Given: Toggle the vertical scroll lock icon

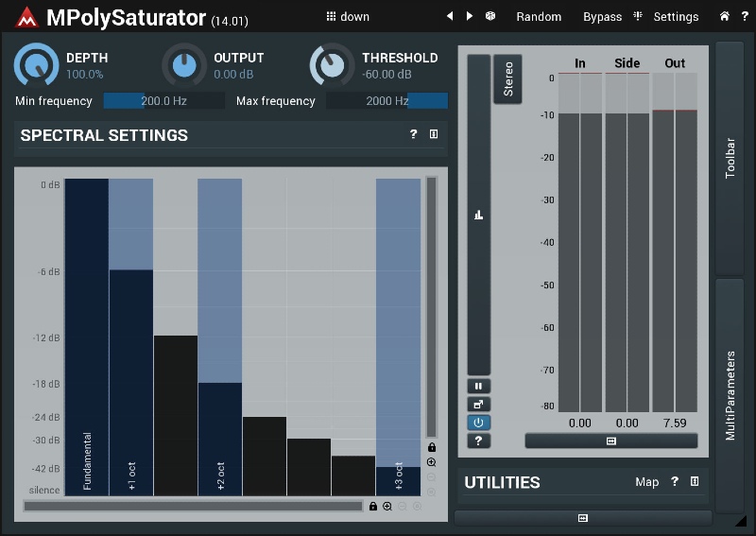Looking at the screenshot, I should (432, 447).
